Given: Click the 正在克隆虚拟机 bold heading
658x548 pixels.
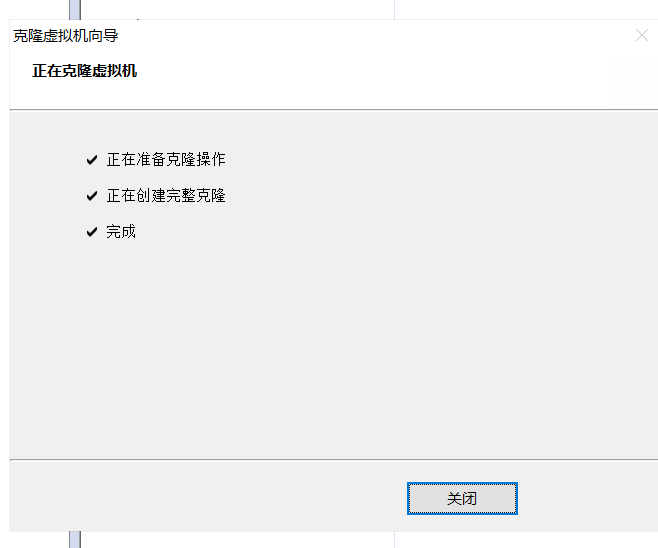Looking at the screenshot, I should point(85,70).
